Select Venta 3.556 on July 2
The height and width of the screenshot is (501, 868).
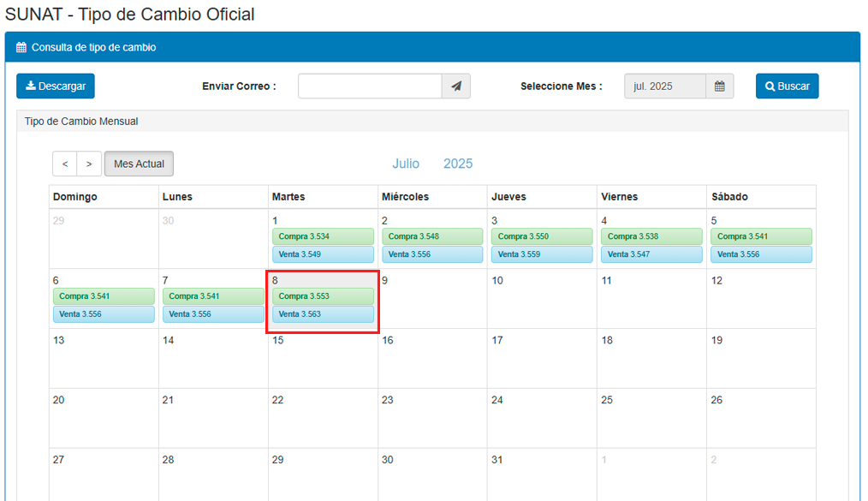pyautogui.click(x=432, y=254)
